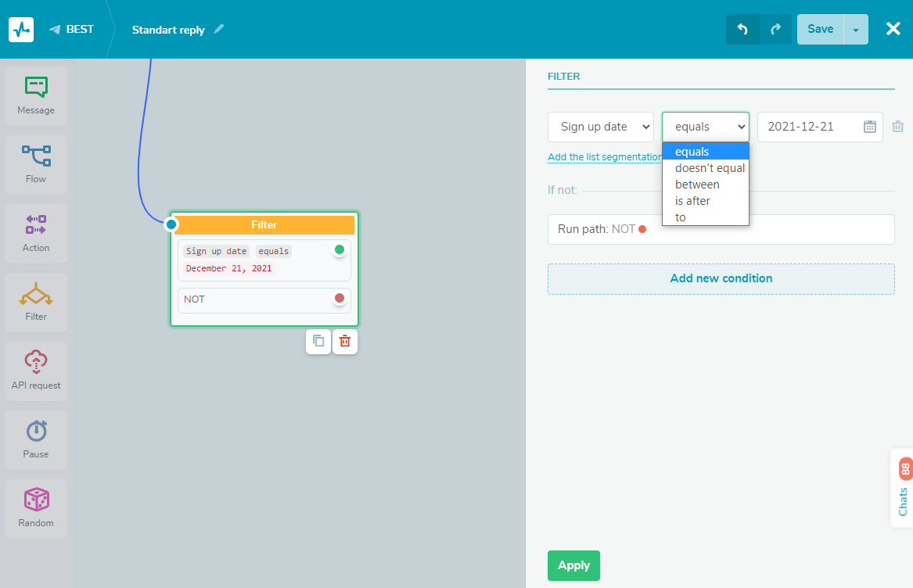913x588 pixels.
Task: Duplicate the Filter block with copy icon
Action: pyautogui.click(x=318, y=341)
